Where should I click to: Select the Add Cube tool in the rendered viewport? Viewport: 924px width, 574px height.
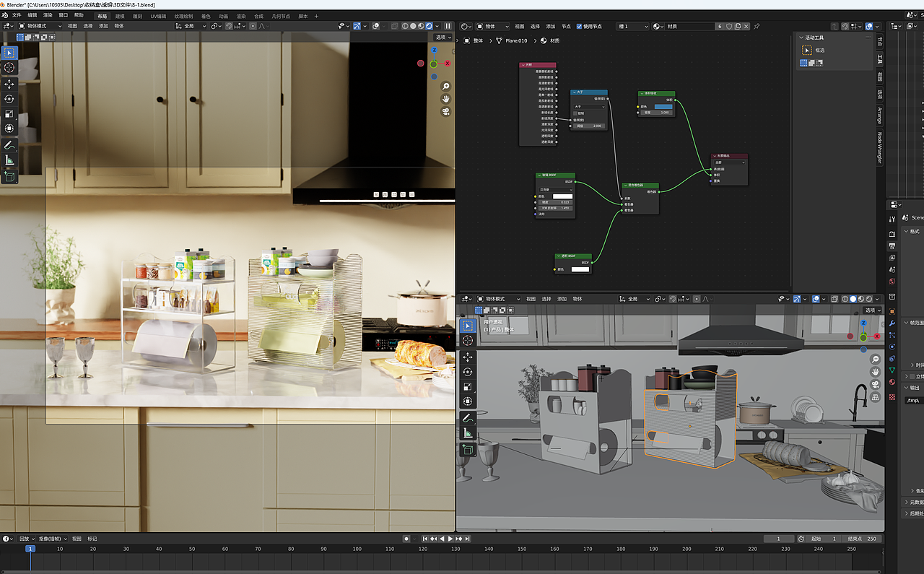(9, 176)
